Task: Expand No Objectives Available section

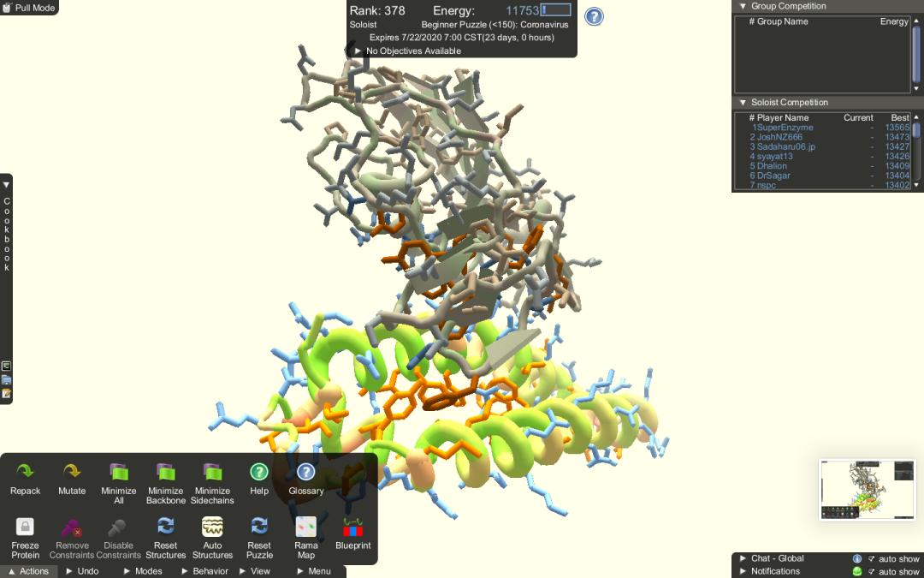Action: coord(358,51)
